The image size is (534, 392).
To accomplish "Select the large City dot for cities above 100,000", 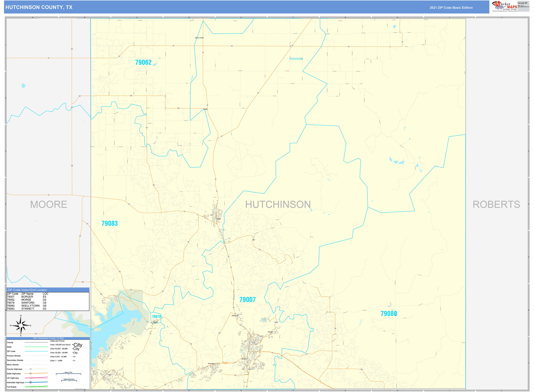I will pos(73,345).
